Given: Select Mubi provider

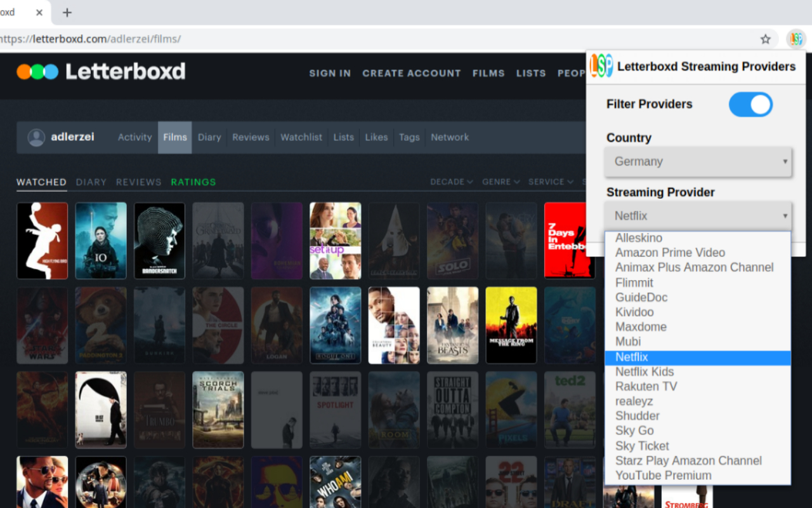Looking at the screenshot, I should click(x=698, y=342).
